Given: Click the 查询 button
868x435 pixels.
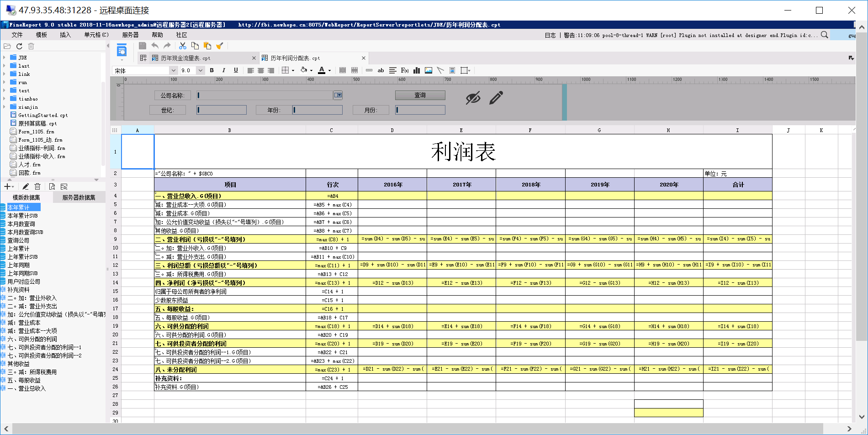Looking at the screenshot, I should pyautogui.click(x=420, y=95).
